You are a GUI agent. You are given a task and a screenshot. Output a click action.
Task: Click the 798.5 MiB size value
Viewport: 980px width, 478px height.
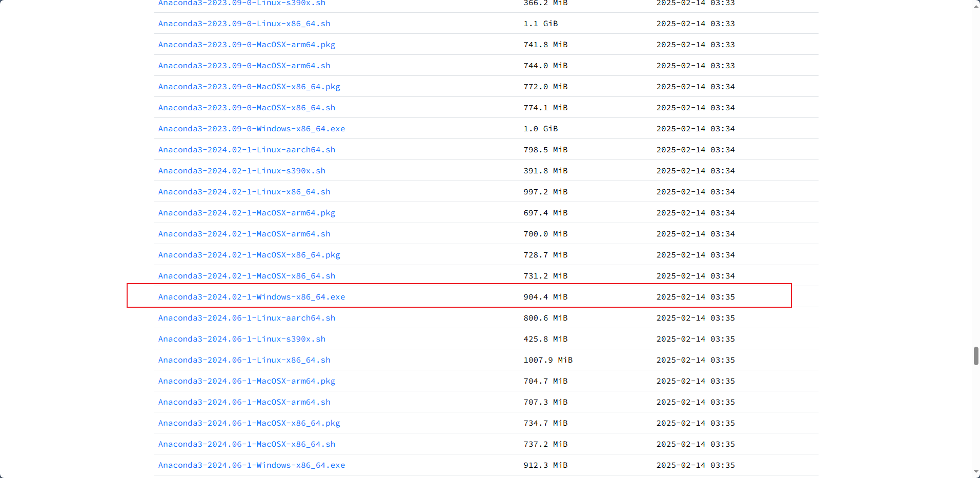pos(545,150)
